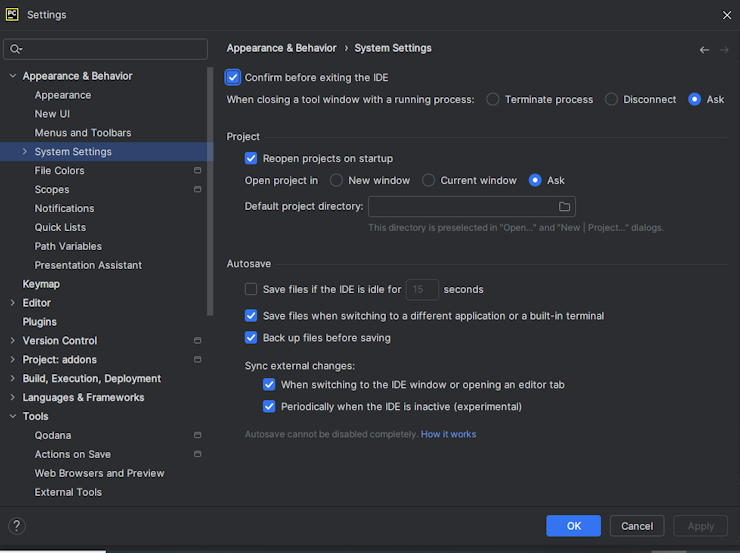The height and width of the screenshot is (553, 740).
Task: Click the project-level marker beside Version Control
Action: [x=197, y=341]
